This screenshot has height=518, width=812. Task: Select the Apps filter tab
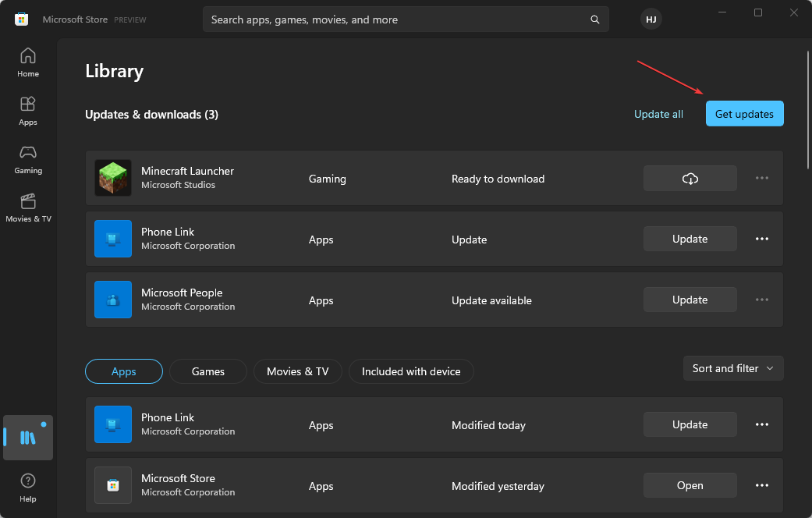pos(124,371)
